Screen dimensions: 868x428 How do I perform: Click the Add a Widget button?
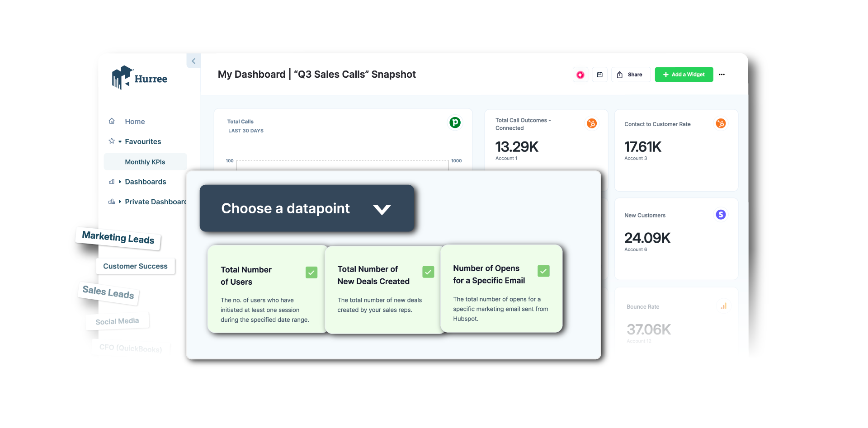point(684,75)
